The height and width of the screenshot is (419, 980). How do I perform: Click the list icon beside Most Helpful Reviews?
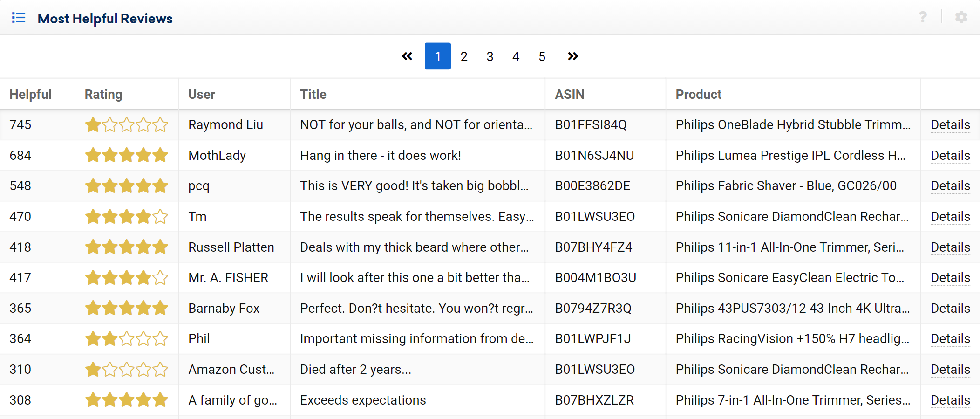tap(19, 18)
